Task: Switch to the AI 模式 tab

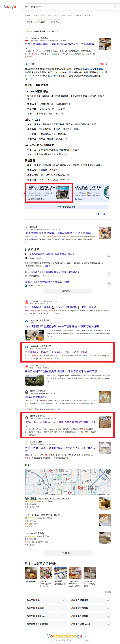Action: click(x=27, y=16)
